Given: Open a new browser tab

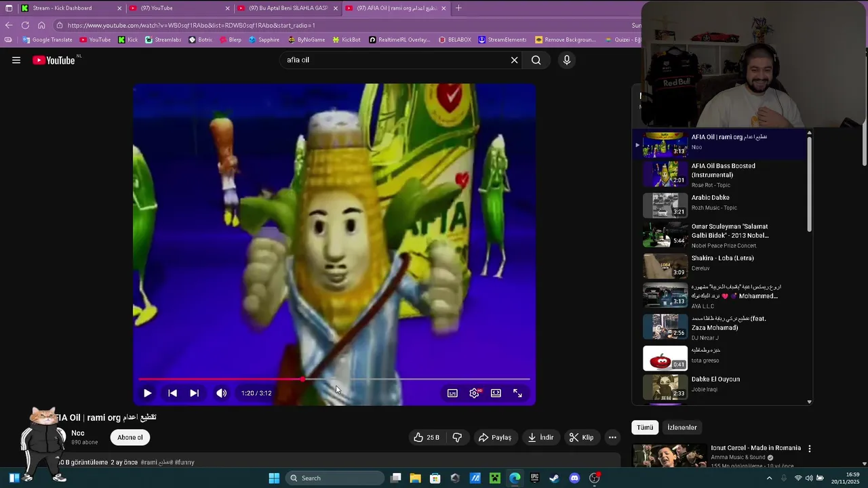Looking at the screenshot, I should point(458,8).
